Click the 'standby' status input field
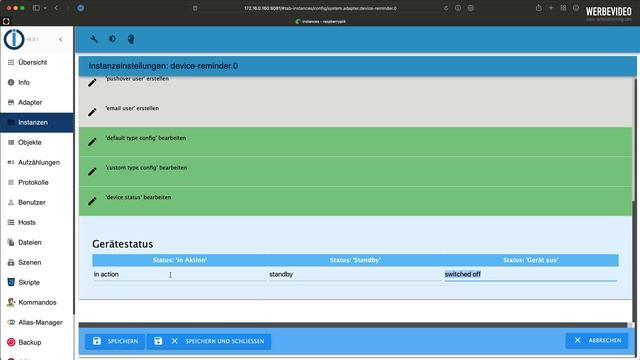The width and height of the screenshot is (640, 360). tap(355, 275)
